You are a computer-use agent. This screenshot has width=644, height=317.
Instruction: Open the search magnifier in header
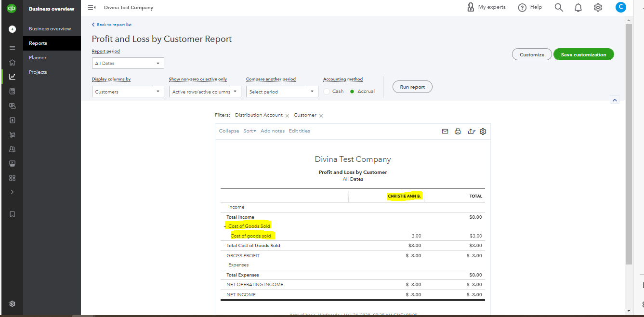coord(559,7)
